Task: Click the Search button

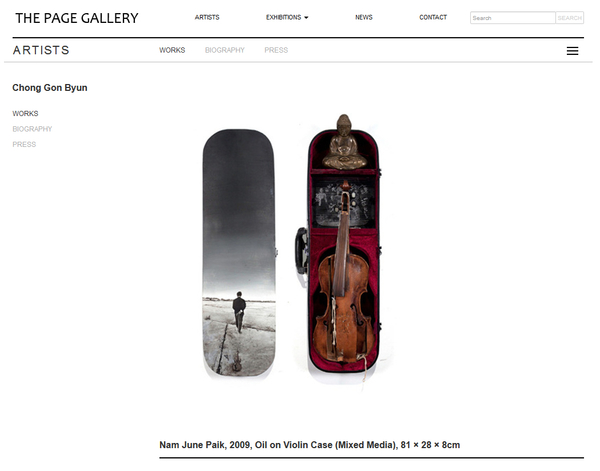Action: [569, 18]
